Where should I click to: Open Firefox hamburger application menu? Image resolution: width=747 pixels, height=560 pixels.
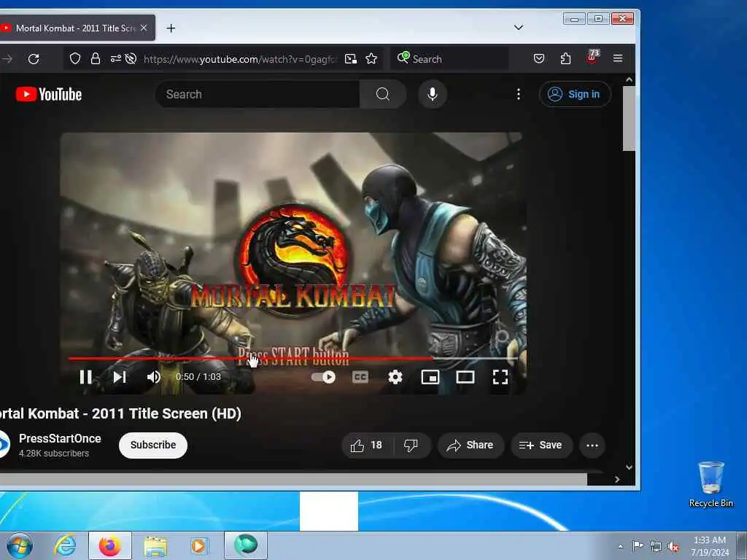click(x=618, y=58)
